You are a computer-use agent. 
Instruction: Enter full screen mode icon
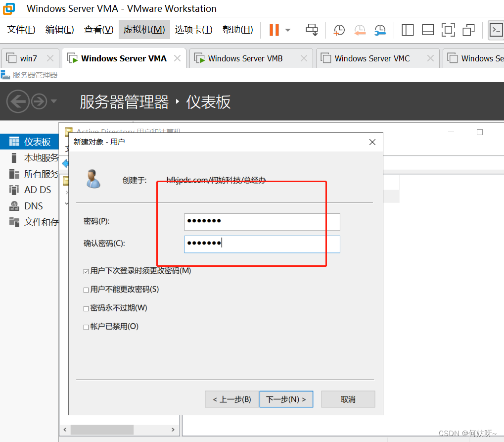coord(448,30)
